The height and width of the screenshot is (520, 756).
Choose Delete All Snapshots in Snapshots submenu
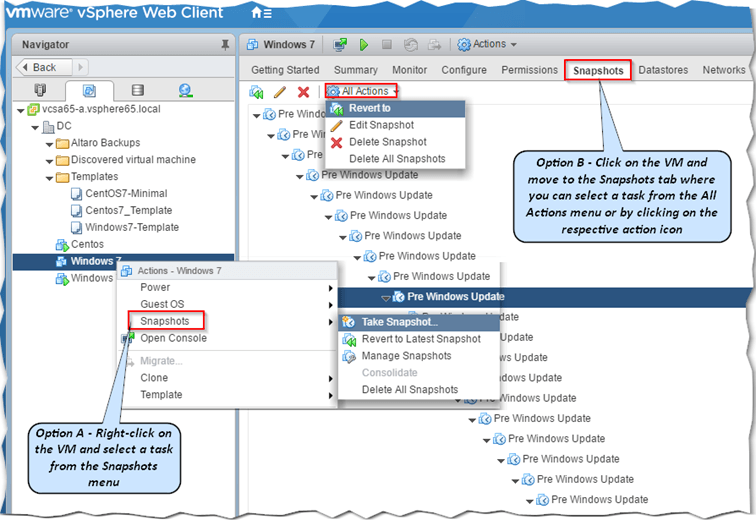pos(418,390)
